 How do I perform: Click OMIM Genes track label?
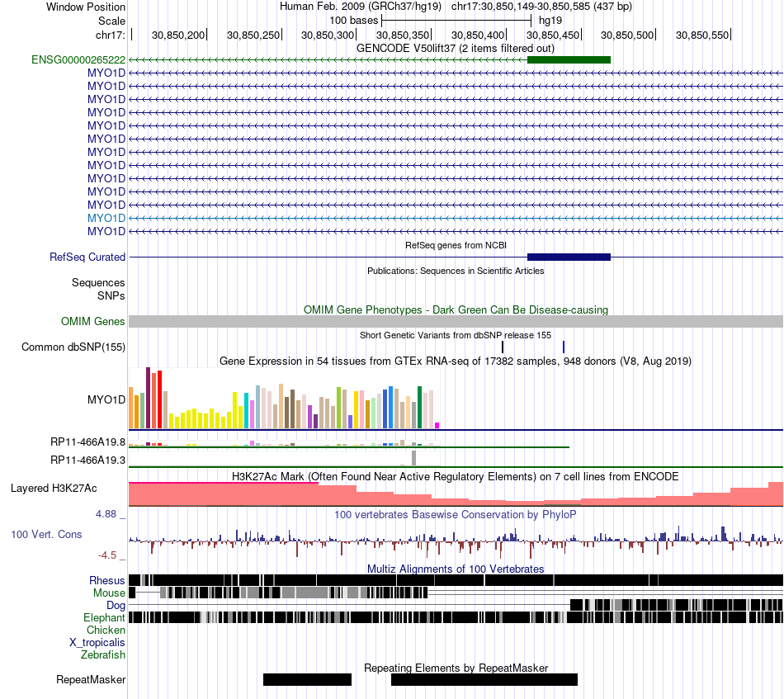pos(93,322)
